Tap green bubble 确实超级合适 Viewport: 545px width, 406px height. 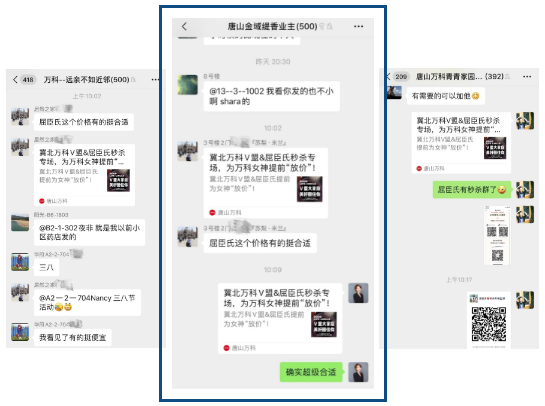point(311,372)
